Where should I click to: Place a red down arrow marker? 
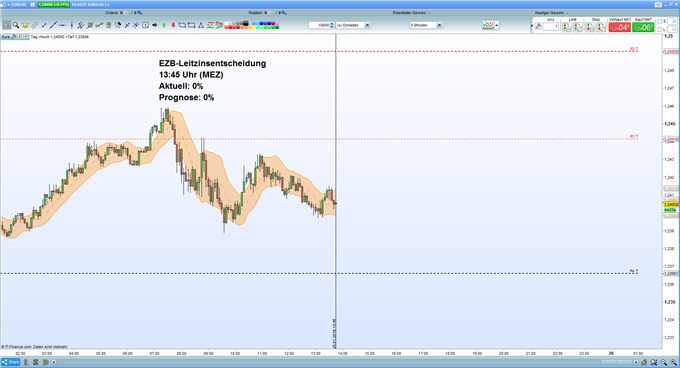pos(173,25)
